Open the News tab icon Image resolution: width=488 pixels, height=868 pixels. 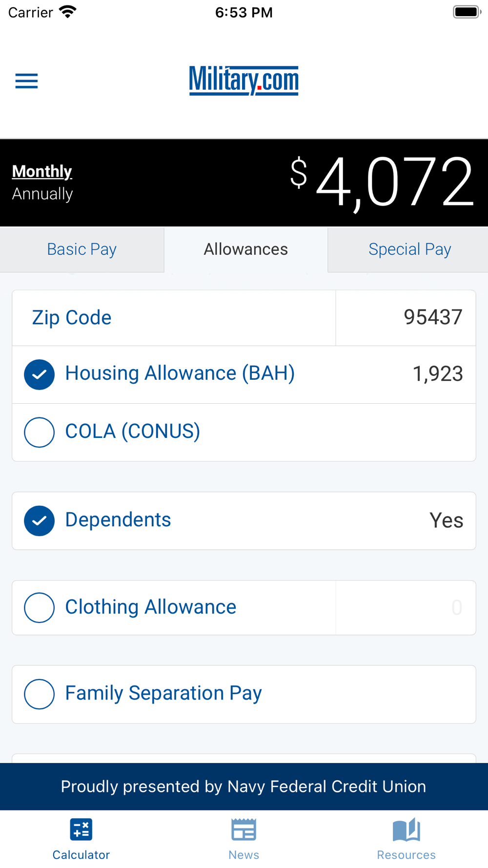tap(244, 829)
